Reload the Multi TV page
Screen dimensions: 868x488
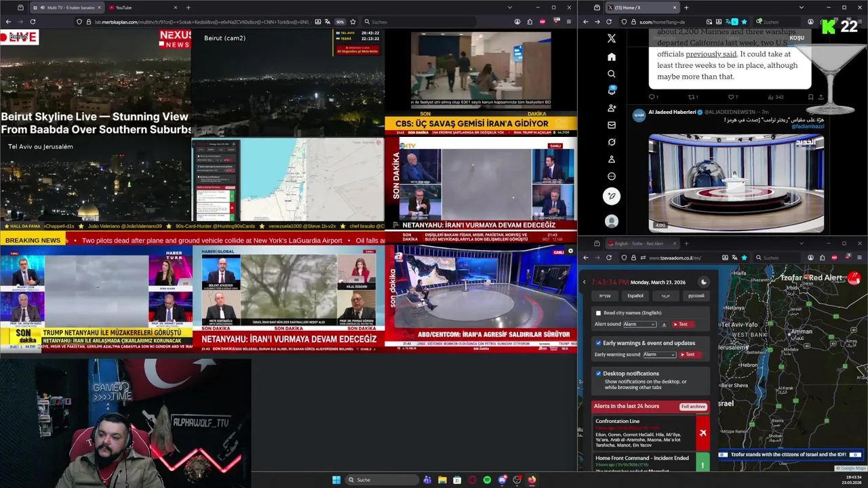(32, 22)
